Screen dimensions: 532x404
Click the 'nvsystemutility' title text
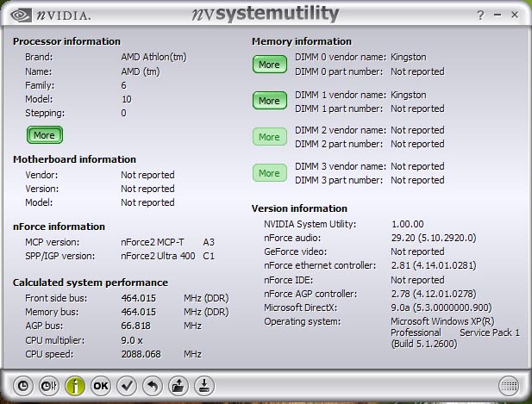point(266,14)
